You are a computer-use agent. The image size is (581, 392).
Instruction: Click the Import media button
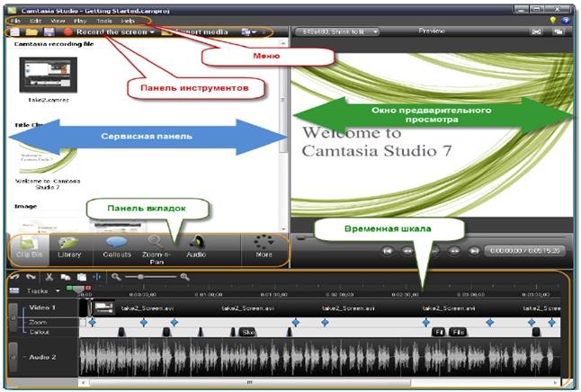(x=195, y=32)
